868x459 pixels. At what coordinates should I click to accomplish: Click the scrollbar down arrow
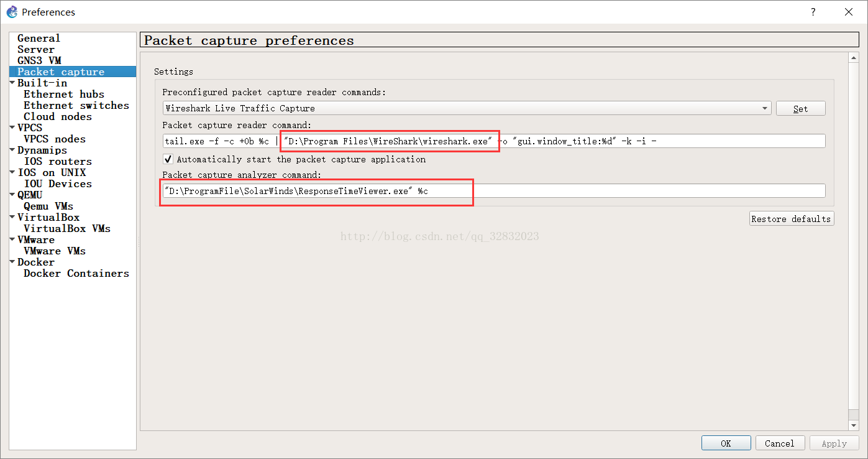(854, 425)
